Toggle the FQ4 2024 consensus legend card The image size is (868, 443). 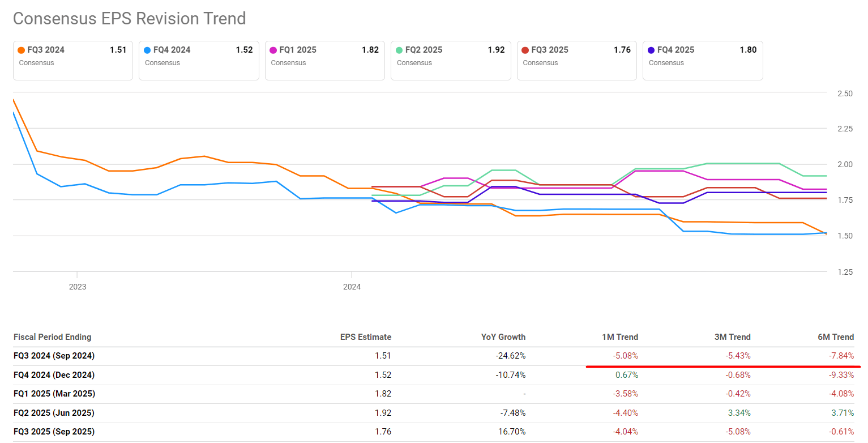pyautogui.click(x=199, y=61)
